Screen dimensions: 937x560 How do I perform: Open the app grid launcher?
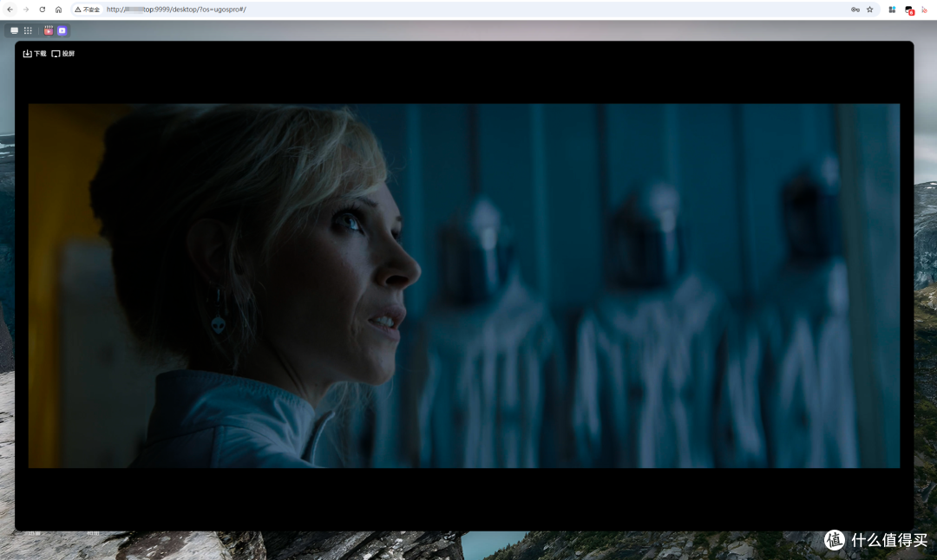click(x=28, y=30)
